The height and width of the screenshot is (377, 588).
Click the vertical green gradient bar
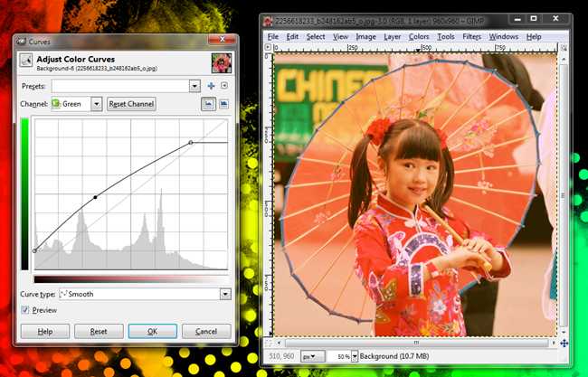24,193
